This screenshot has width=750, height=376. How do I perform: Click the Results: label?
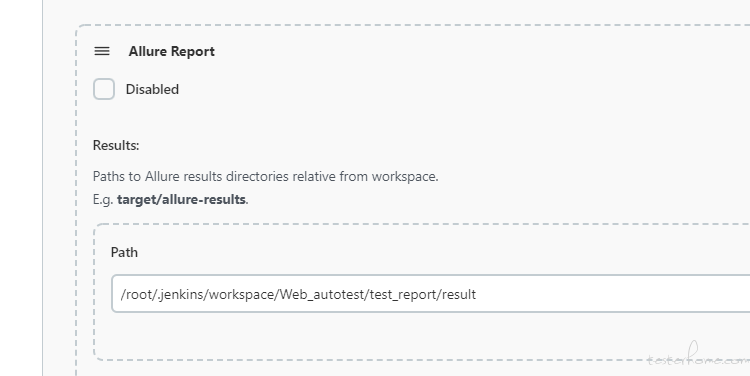pyautogui.click(x=116, y=145)
